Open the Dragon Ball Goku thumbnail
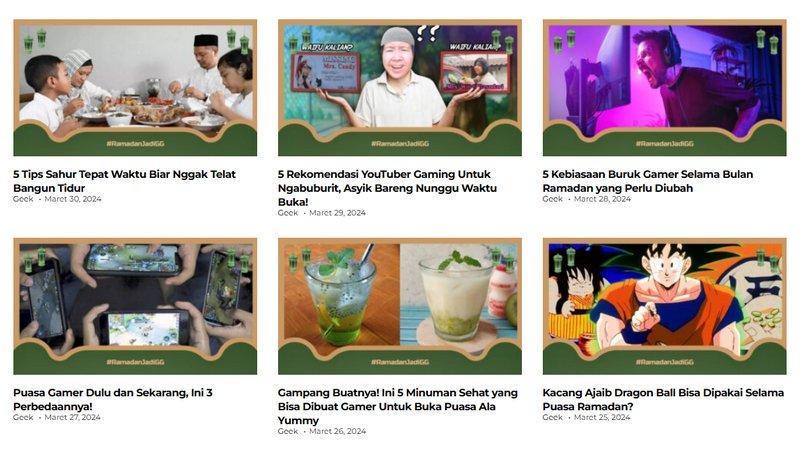The height and width of the screenshot is (450, 800). pos(664,306)
